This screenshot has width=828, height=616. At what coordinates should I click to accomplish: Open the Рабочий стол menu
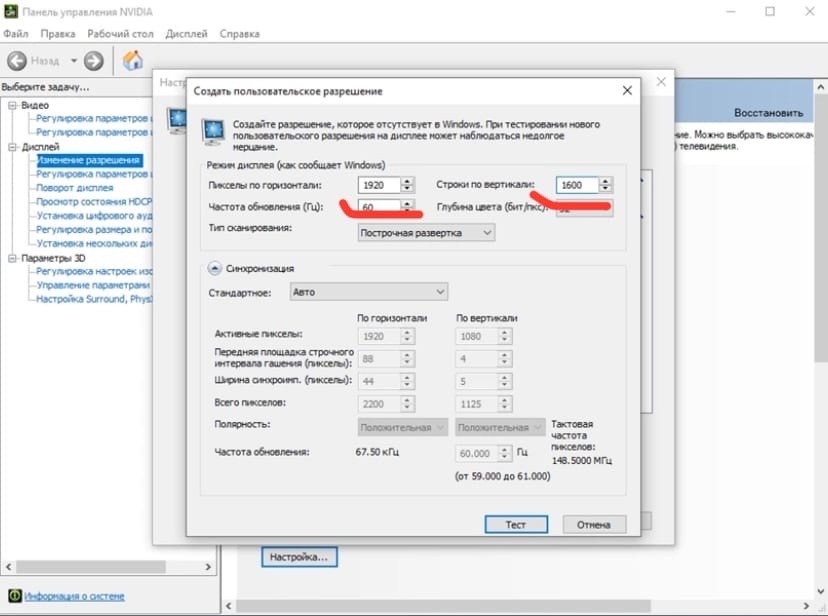pos(120,34)
